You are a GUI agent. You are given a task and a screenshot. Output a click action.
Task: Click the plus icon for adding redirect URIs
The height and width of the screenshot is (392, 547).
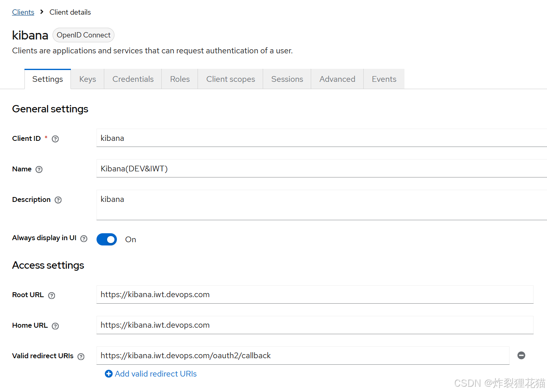(x=109, y=374)
